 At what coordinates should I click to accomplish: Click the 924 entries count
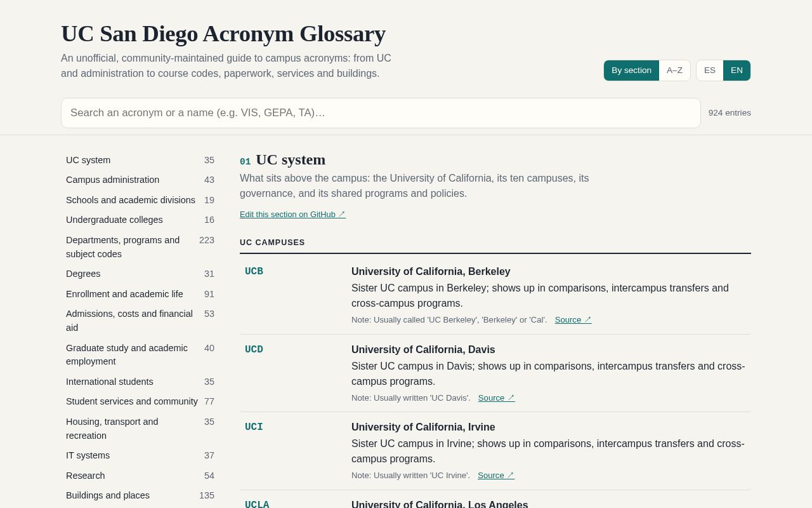[730, 113]
